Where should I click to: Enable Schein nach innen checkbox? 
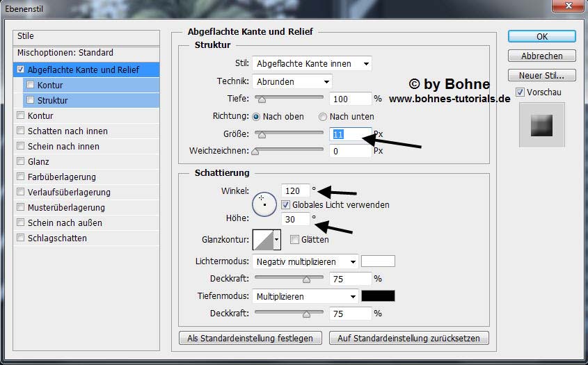[21, 146]
